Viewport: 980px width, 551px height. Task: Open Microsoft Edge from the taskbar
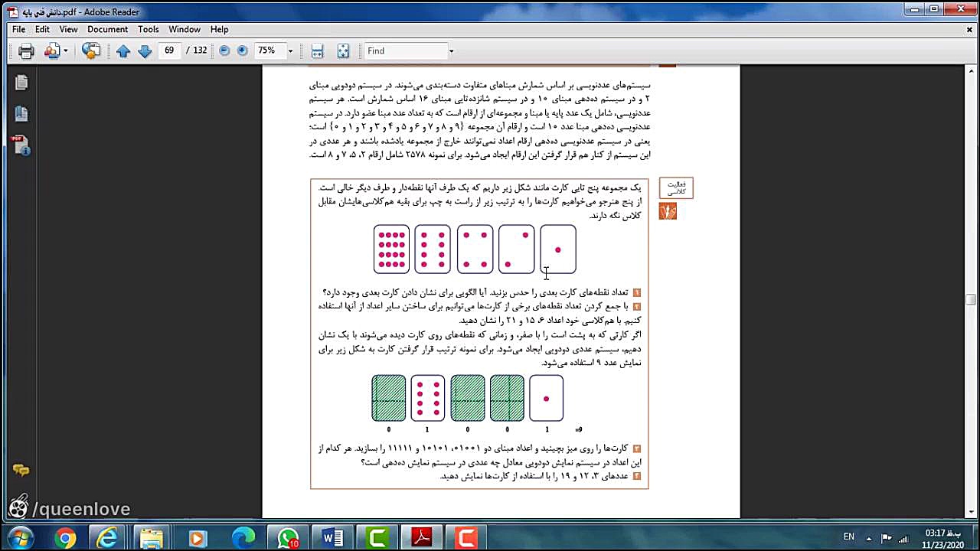click(243, 539)
